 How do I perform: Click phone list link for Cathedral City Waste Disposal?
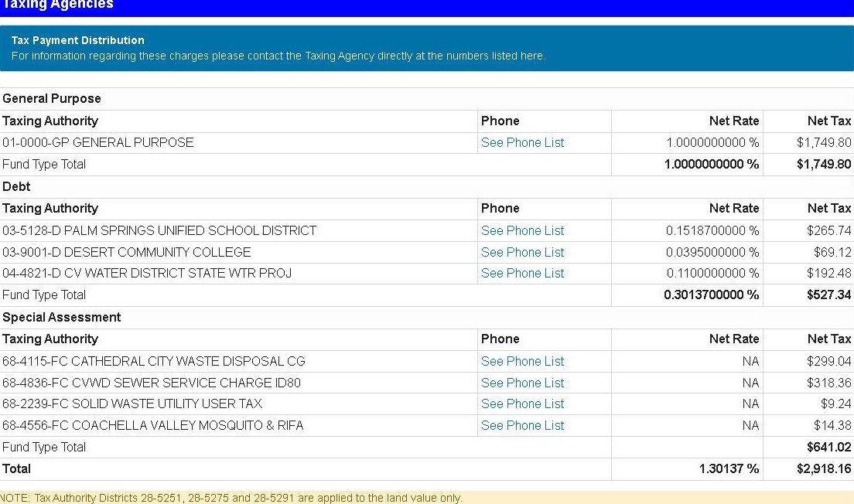[x=522, y=361]
